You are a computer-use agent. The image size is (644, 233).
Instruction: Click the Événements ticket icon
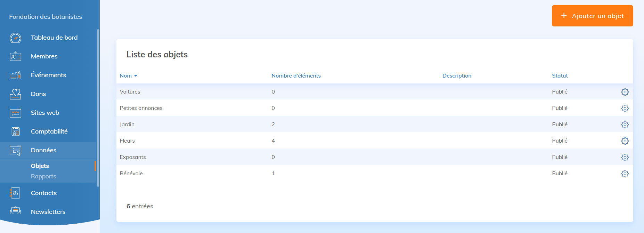(15, 75)
